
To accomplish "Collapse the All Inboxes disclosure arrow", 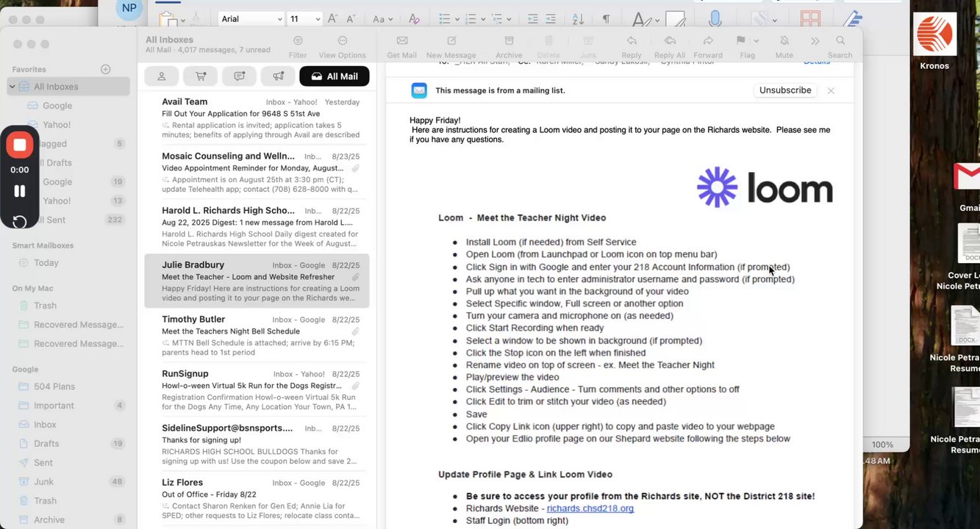I will coord(12,87).
